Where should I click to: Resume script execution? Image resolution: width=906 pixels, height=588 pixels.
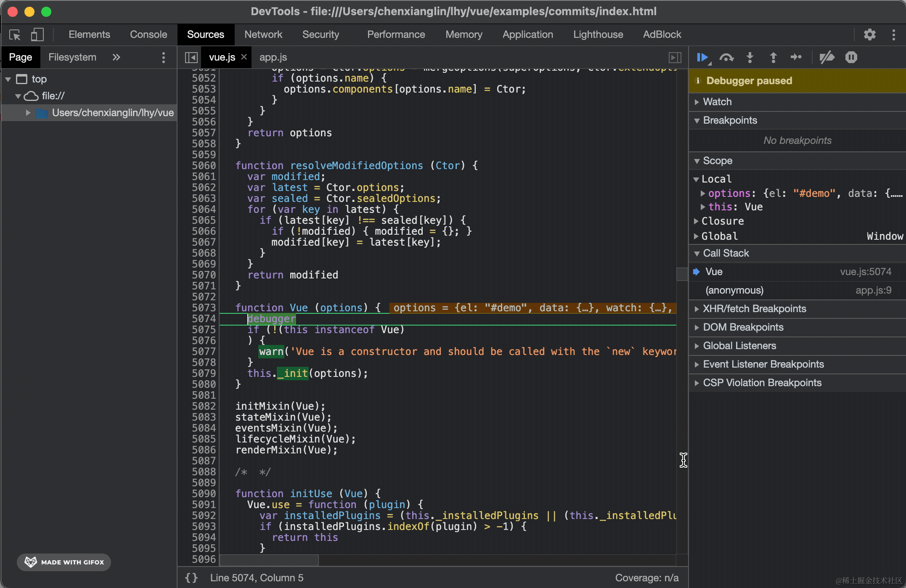702,57
